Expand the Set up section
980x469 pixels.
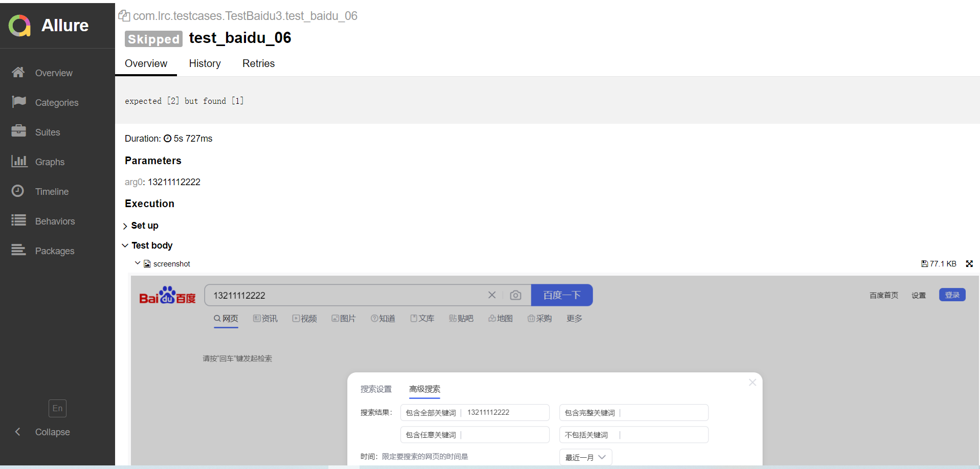141,226
